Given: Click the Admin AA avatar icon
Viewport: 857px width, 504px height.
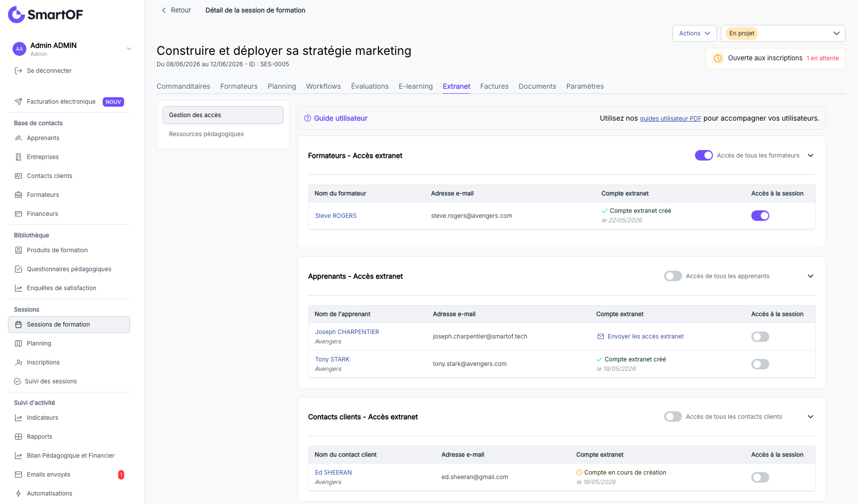Looking at the screenshot, I should [19, 49].
